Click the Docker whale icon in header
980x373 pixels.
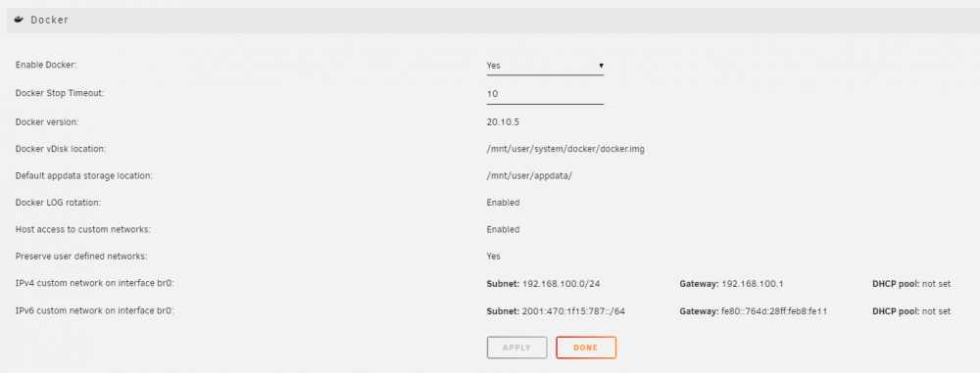tap(19, 20)
